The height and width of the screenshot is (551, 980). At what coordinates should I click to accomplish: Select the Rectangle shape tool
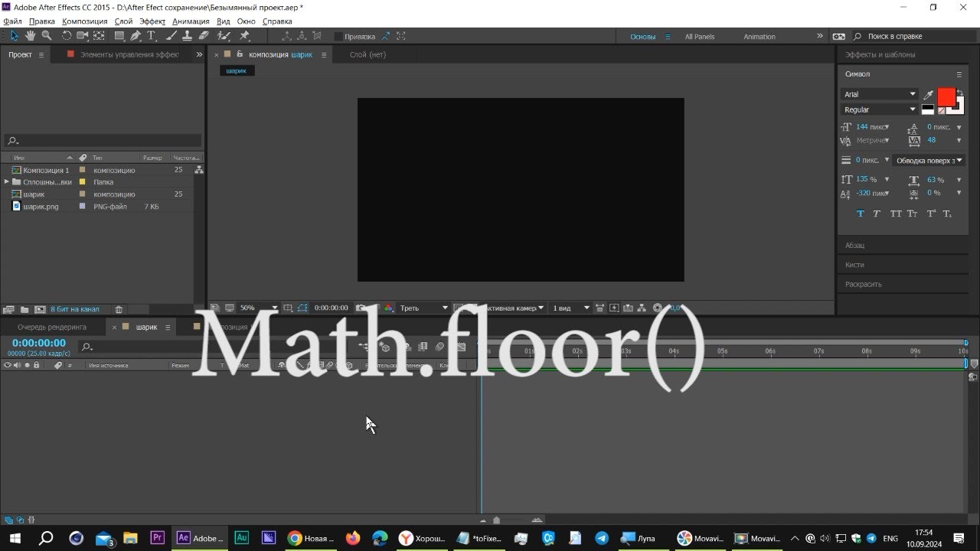click(119, 36)
